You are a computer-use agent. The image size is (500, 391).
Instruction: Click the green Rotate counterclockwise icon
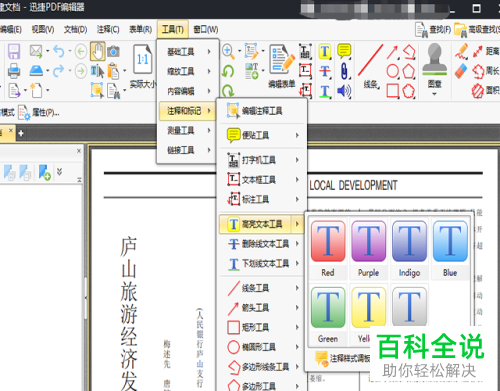coord(228,71)
